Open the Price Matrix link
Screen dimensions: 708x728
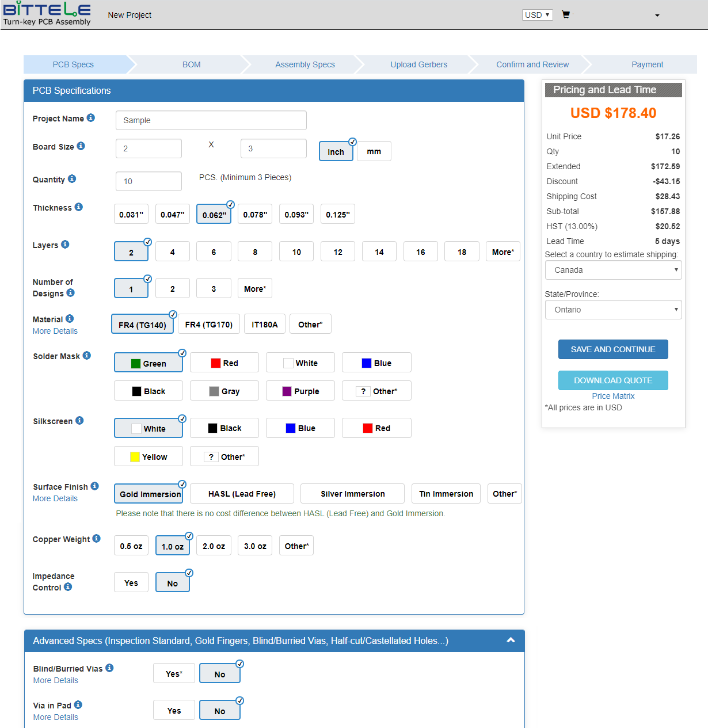613,396
